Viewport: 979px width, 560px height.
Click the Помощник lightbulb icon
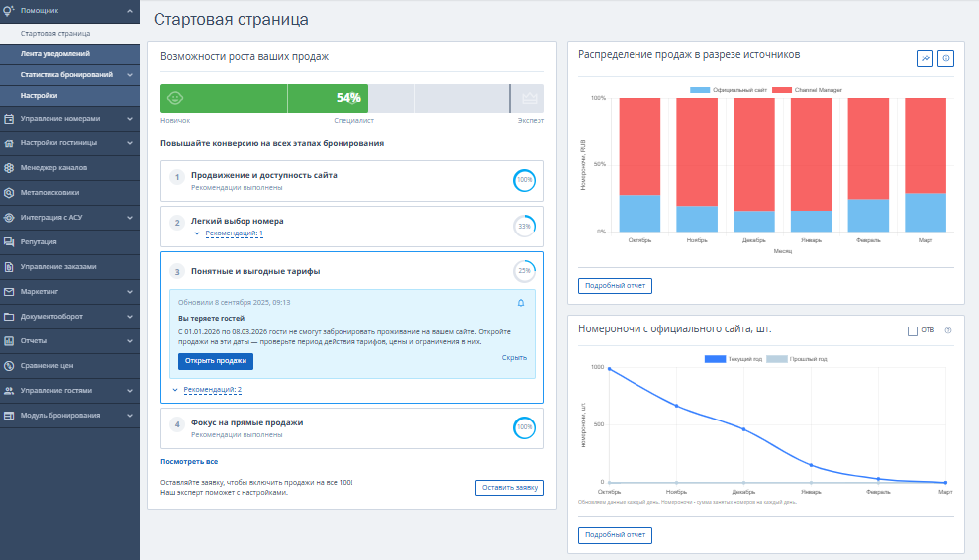tap(9, 10)
